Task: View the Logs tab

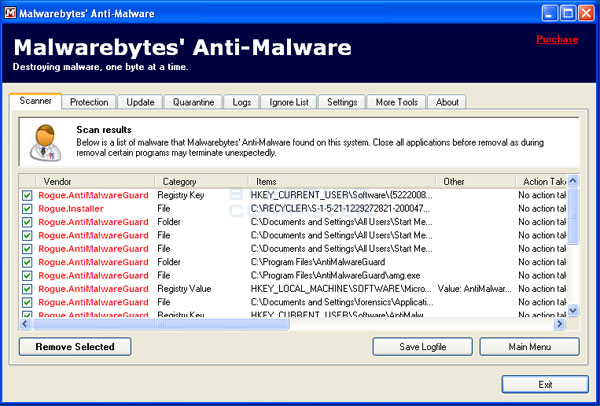Action: click(241, 102)
